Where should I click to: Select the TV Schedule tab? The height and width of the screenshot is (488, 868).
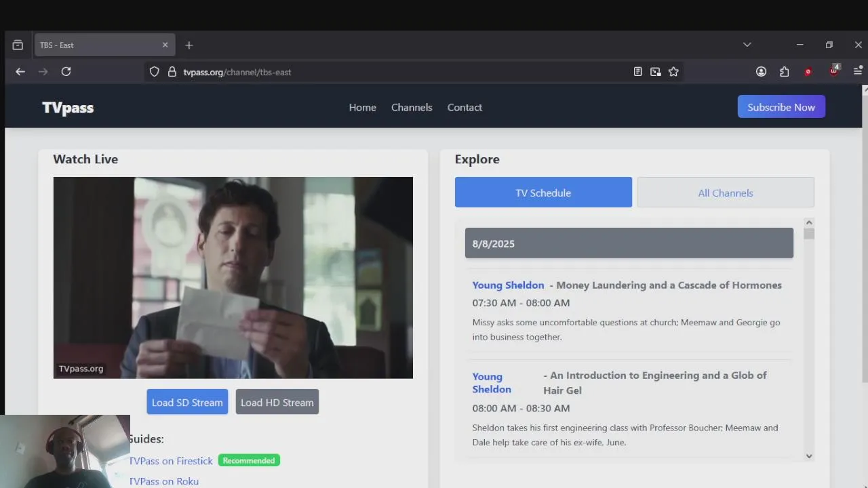coord(543,192)
